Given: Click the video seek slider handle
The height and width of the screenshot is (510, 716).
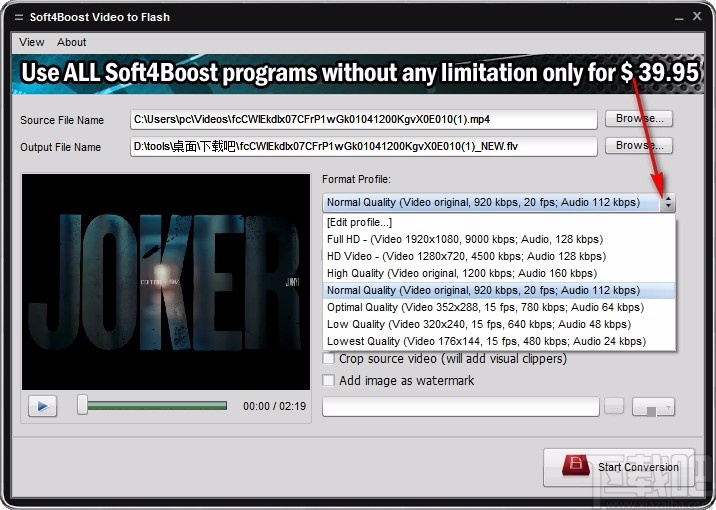Looking at the screenshot, I should coord(82,405).
